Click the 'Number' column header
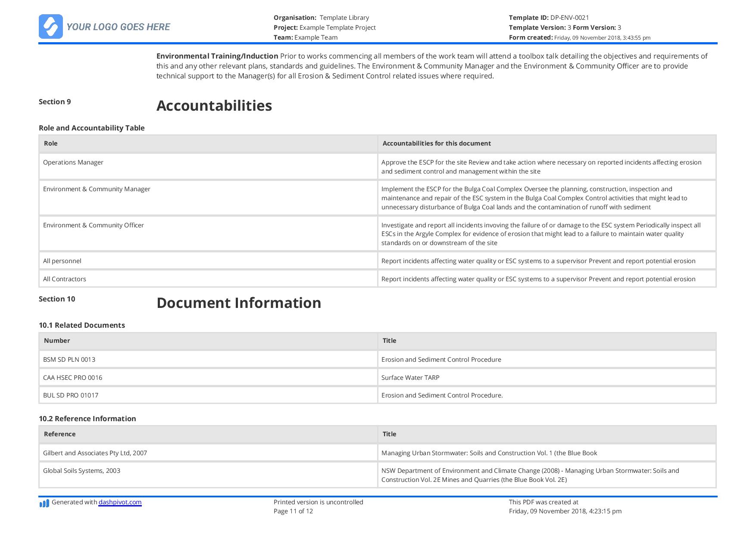756x534 pixels. pos(208,341)
